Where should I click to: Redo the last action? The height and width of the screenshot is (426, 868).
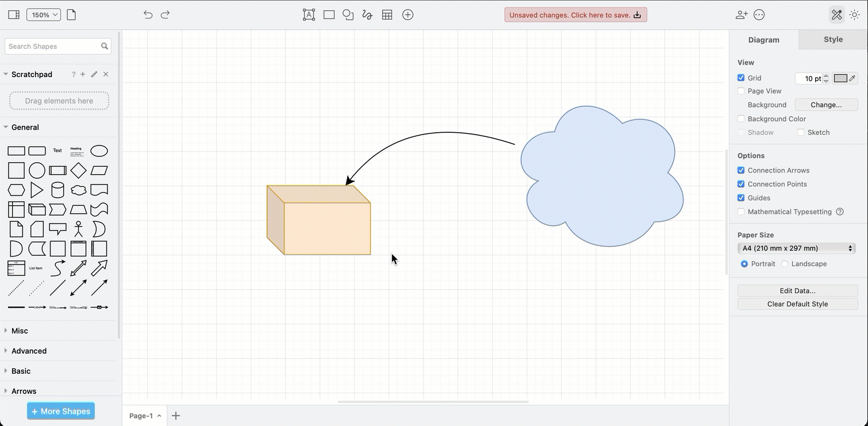pyautogui.click(x=166, y=14)
